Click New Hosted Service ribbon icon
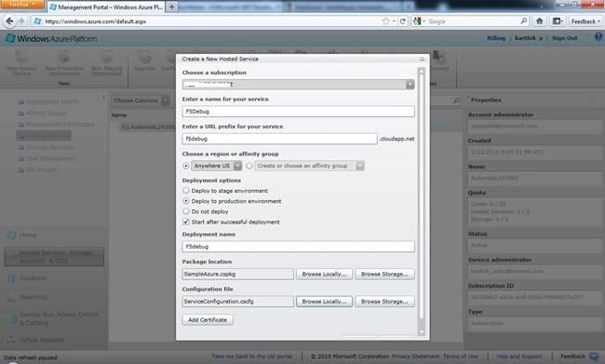The image size is (605, 364). click(21, 63)
